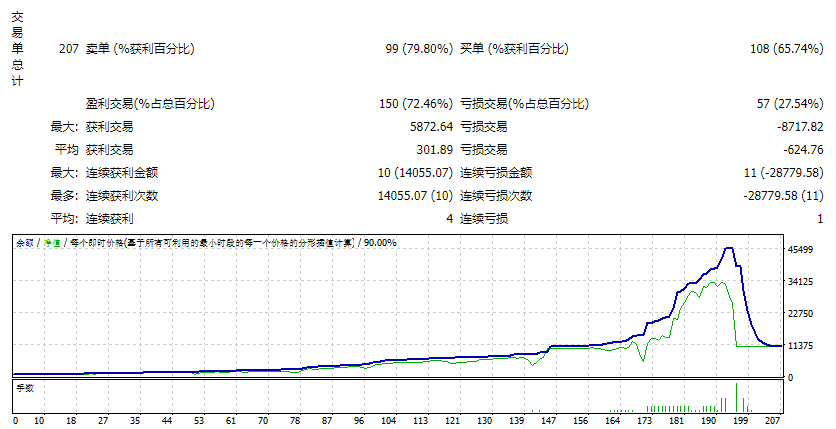Viewport: 836px width, 429px height.
Task: Click the x-axis label 53
Action: coord(199,420)
